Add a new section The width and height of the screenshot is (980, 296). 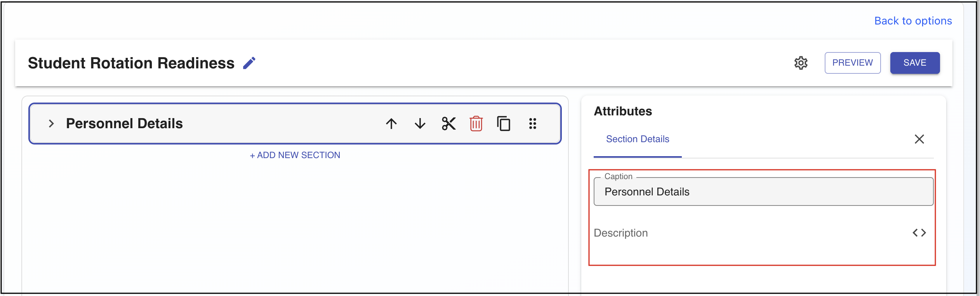(295, 155)
